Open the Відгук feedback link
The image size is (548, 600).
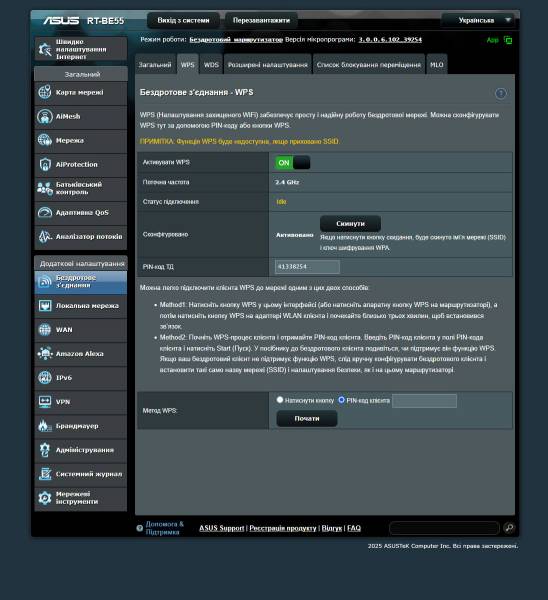pyautogui.click(x=332, y=528)
